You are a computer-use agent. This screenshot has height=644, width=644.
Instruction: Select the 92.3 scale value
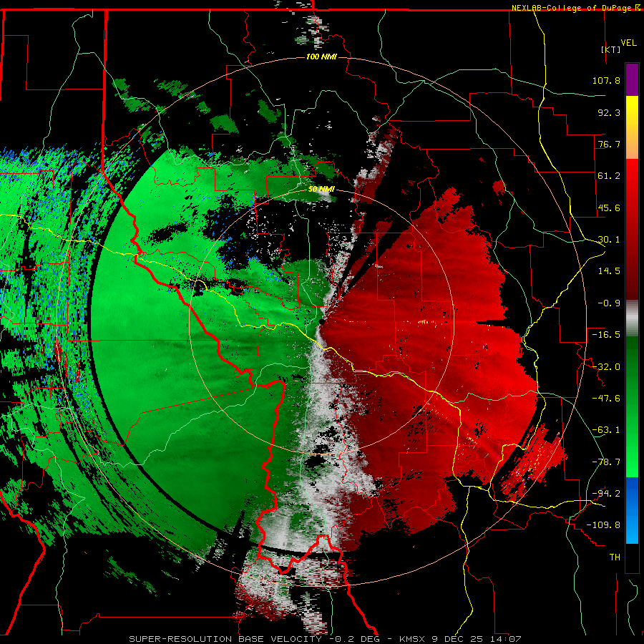tap(609, 112)
